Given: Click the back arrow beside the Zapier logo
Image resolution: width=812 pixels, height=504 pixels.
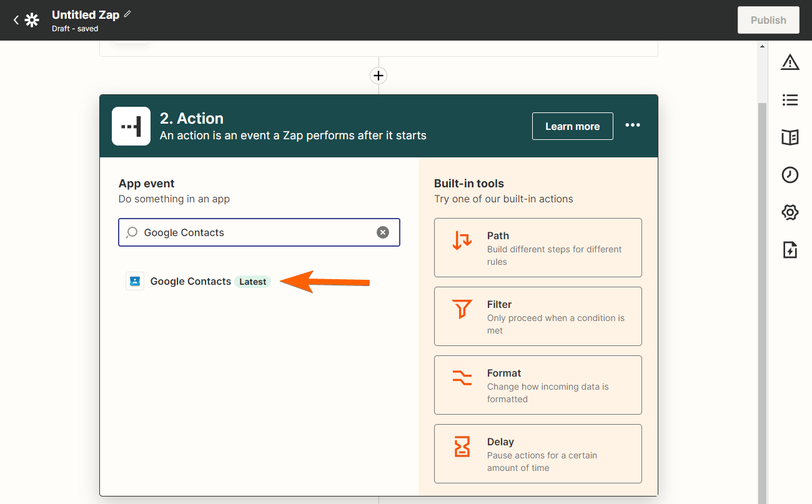Looking at the screenshot, I should click(x=16, y=20).
